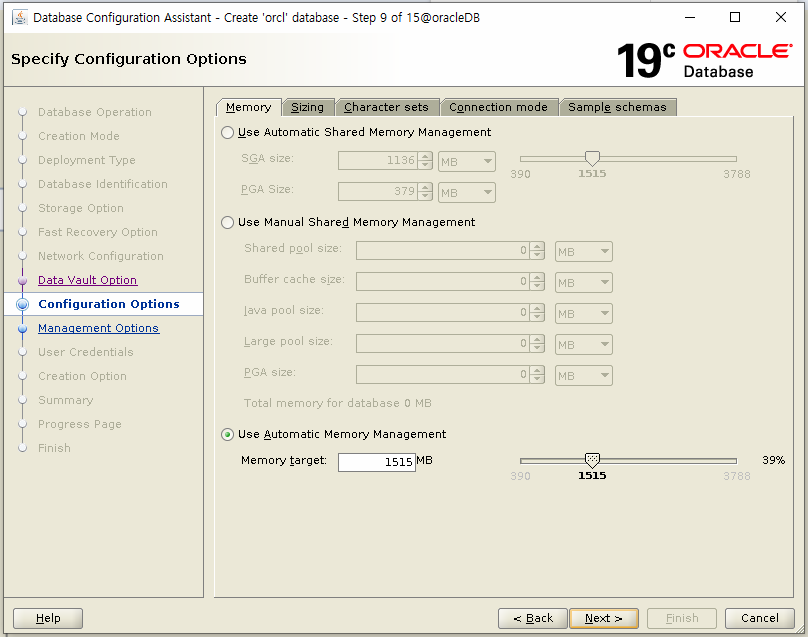The height and width of the screenshot is (637, 808).
Task: Click Creation Mode step in sidebar
Action: point(79,136)
